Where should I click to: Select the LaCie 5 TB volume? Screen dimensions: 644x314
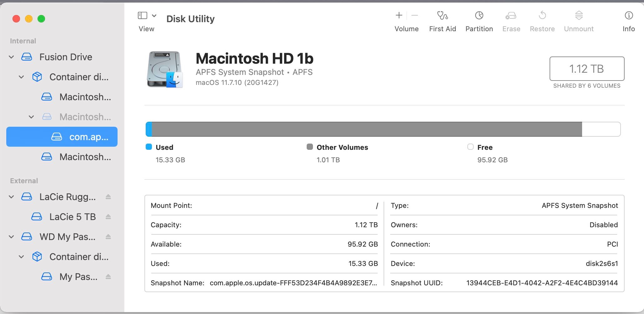(62, 217)
